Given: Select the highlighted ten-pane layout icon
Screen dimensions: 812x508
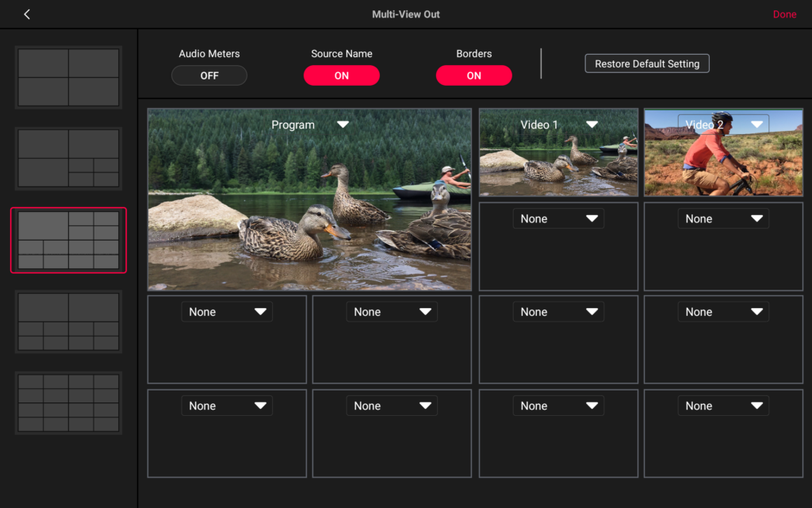Looking at the screenshot, I should [68, 241].
